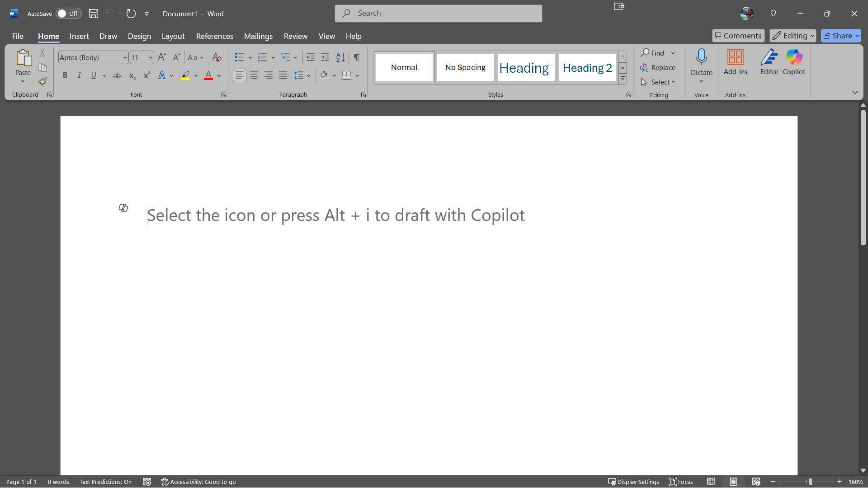Open the Editing mode dropdown

(x=793, y=36)
